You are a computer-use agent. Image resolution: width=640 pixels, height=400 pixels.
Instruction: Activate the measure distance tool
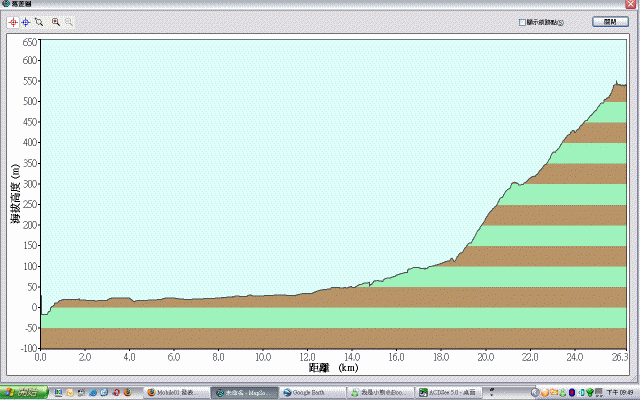coord(39,22)
